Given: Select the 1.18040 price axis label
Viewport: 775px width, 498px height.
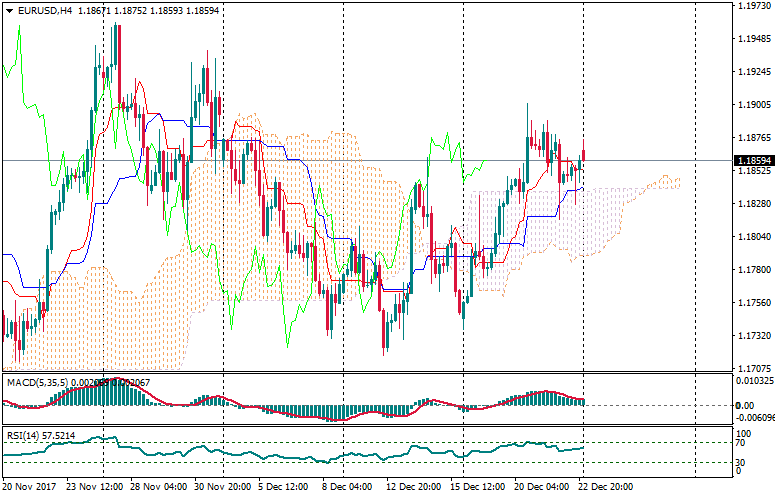Looking at the screenshot, I should 752,237.
